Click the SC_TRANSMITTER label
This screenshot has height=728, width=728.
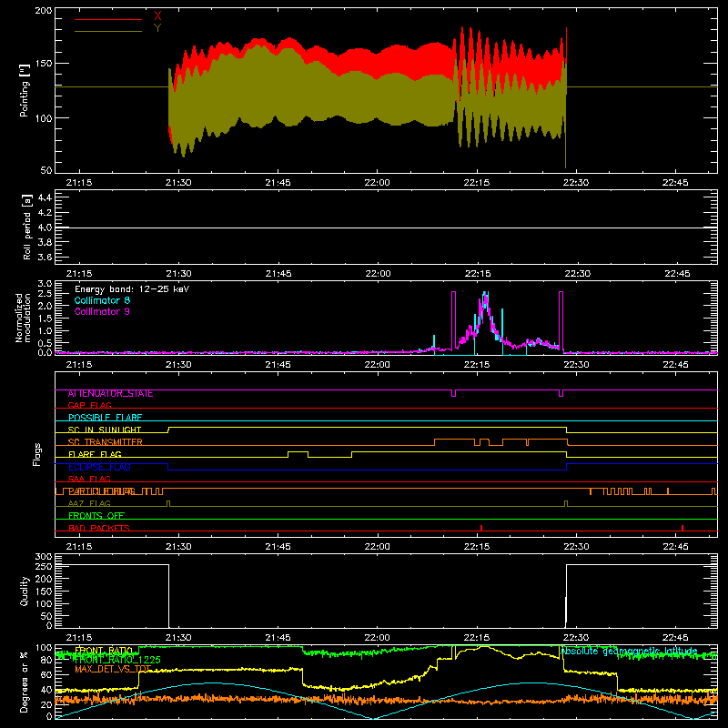[x=106, y=442]
